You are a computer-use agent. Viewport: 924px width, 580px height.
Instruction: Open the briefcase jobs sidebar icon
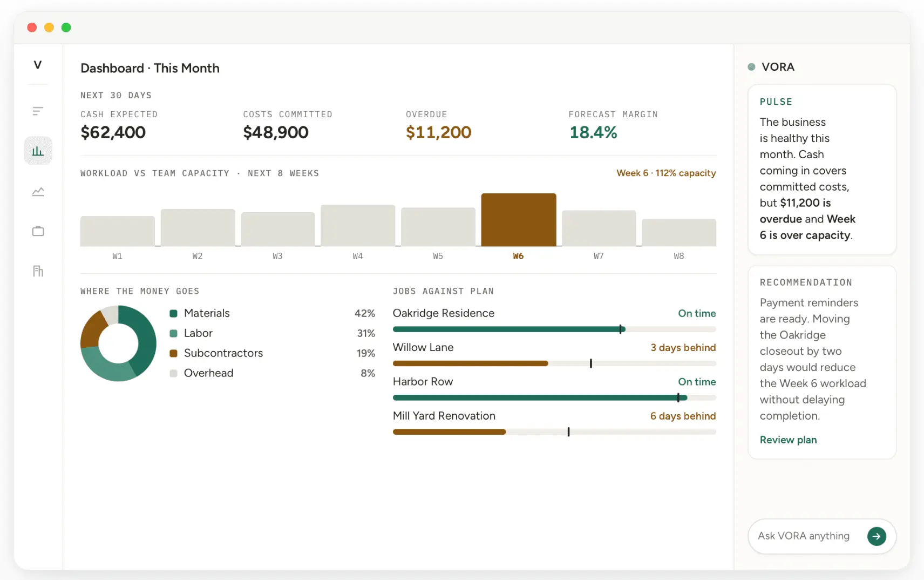pyautogui.click(x=38, y=231)
